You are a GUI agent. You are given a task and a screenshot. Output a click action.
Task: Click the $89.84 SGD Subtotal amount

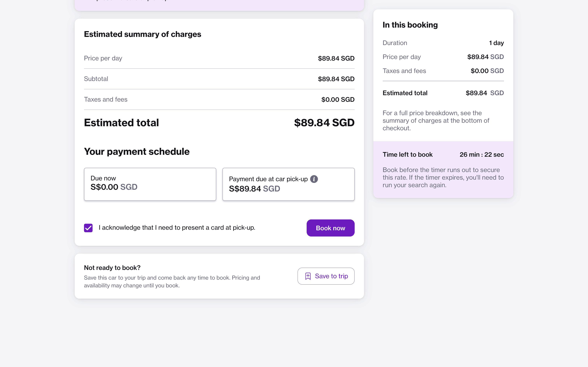[x=336, y=79]
